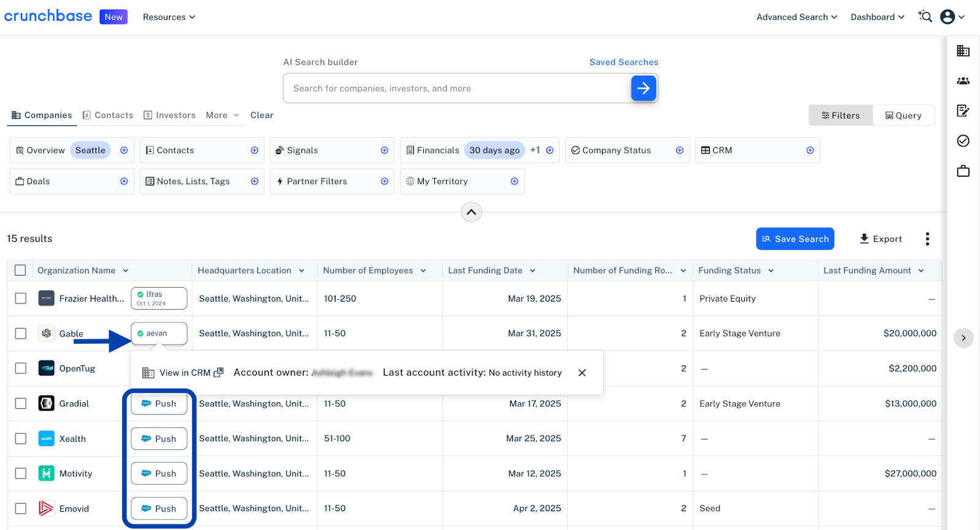Focus the AI search input field
The image size is (980, 530).
(x=456, y=88)
